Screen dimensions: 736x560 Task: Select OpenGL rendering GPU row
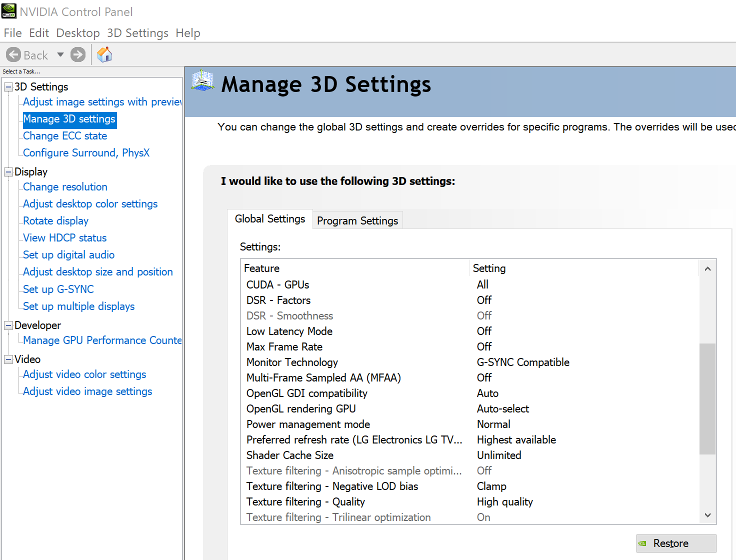click(x=469, y=408)
